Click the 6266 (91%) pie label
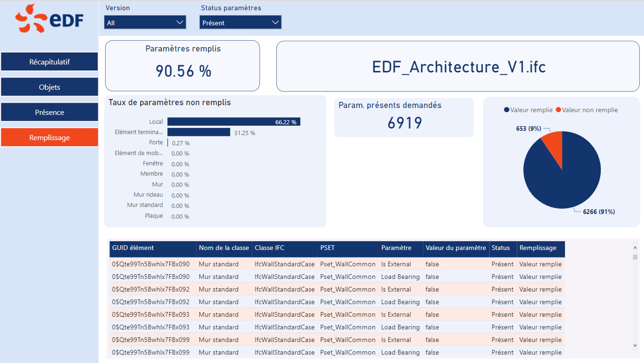The width and height of the screenshot is (644, 363). (x=599, y=212)
